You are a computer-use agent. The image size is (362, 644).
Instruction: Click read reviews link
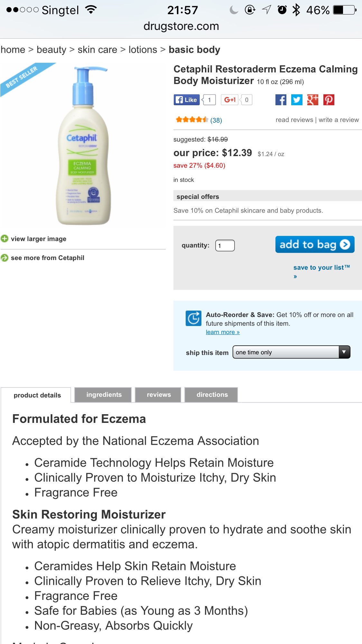(294, 120)
